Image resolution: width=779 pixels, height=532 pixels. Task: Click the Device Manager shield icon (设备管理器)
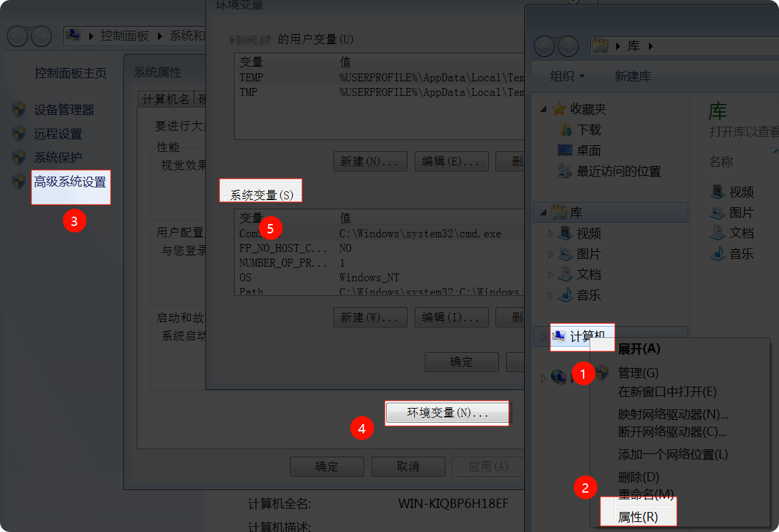pos(19,110)
